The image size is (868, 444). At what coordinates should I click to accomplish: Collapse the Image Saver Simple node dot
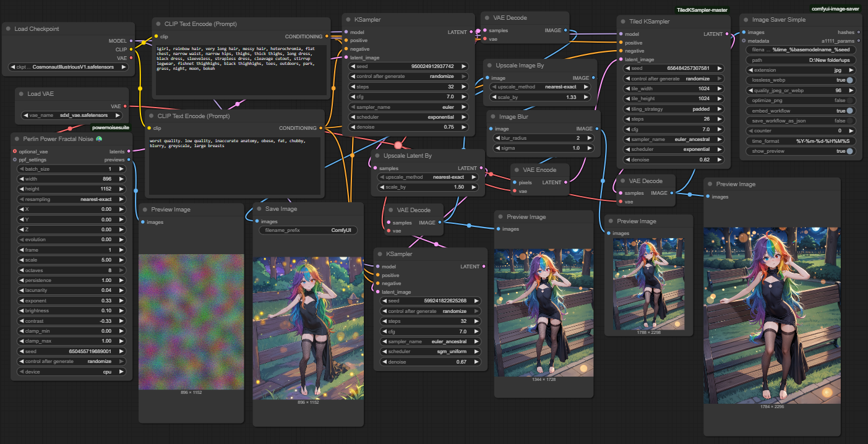coord(746,20)
